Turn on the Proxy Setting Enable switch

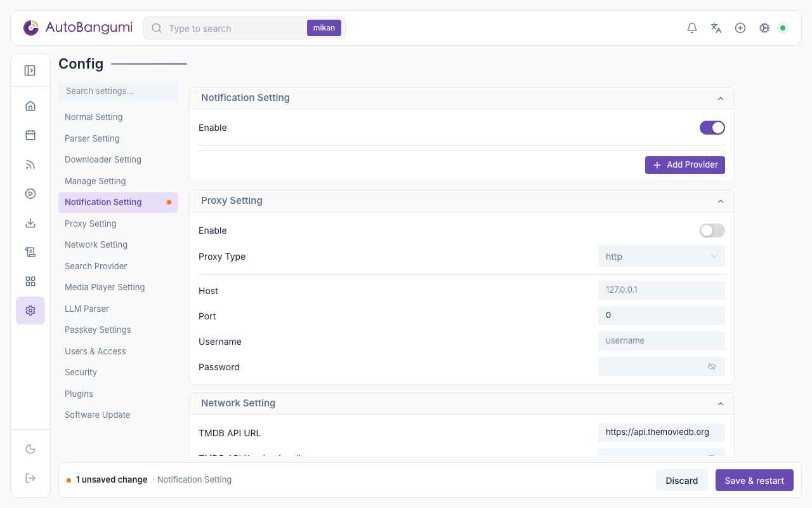712,231
